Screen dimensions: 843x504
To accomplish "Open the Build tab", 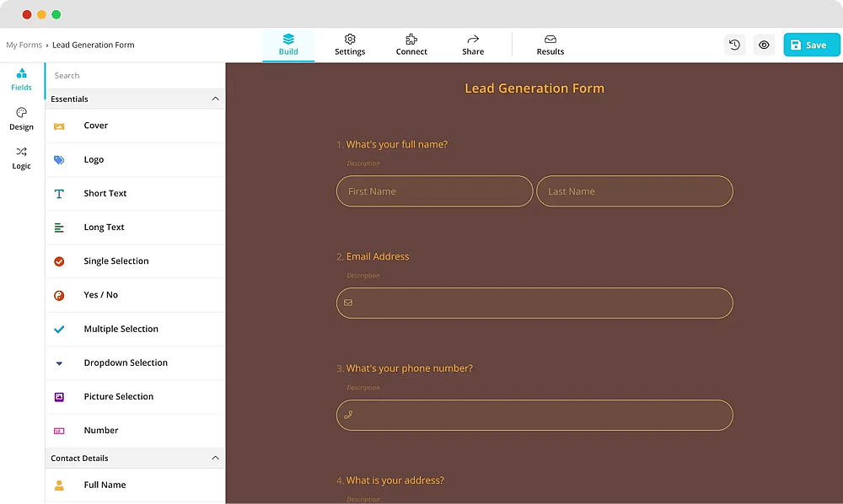I will pyautogui.click(x=288, y=46).
